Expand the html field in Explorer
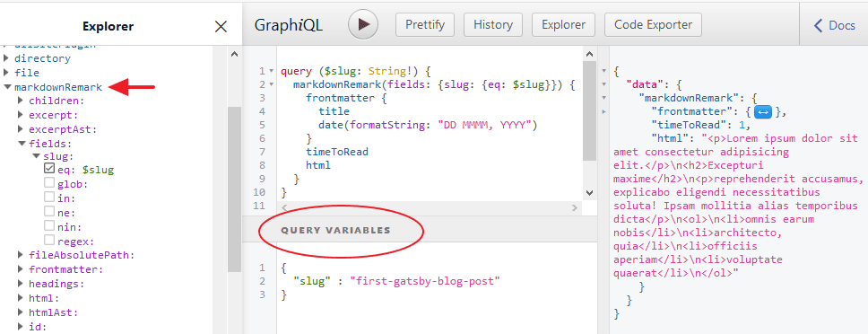Image resolution: width=868 pixels, height=334 pixels. pos(21,298)
